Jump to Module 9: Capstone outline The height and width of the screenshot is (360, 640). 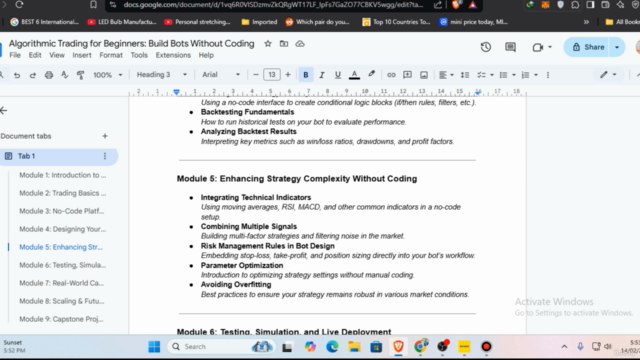pos(61,319)
